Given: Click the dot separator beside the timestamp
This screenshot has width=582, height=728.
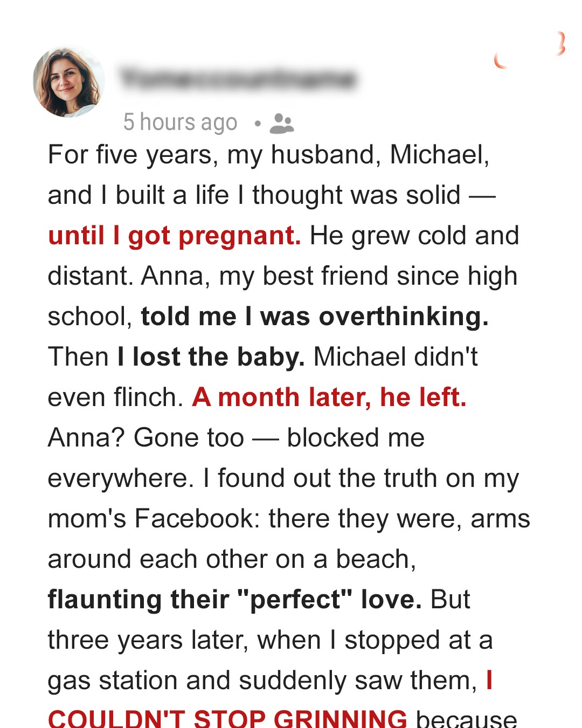Looking at the screenshot, I should 258,123.
